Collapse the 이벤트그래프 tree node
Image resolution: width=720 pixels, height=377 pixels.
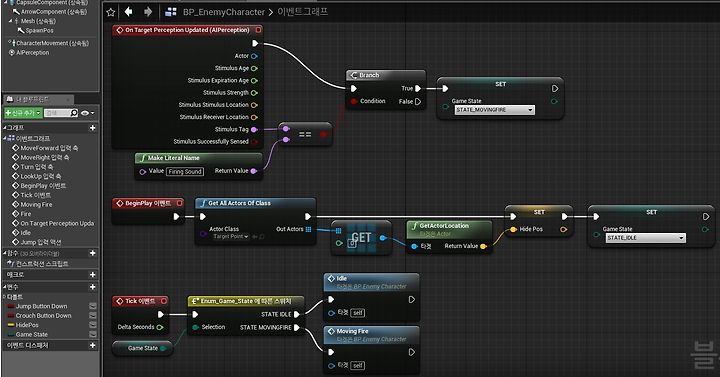(x=5, y=138)
